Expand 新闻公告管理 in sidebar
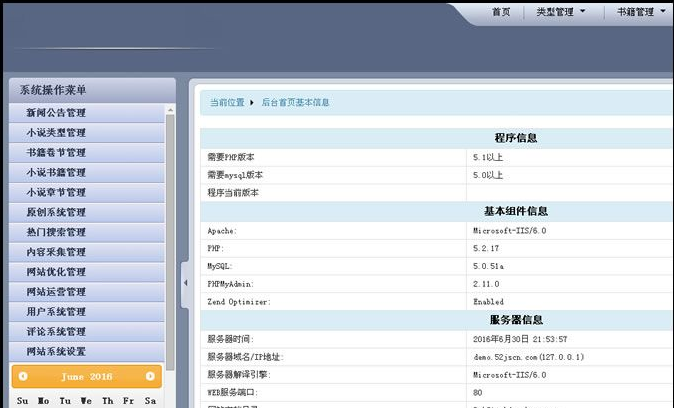The image size is (674, 408). tap(56, 113)
